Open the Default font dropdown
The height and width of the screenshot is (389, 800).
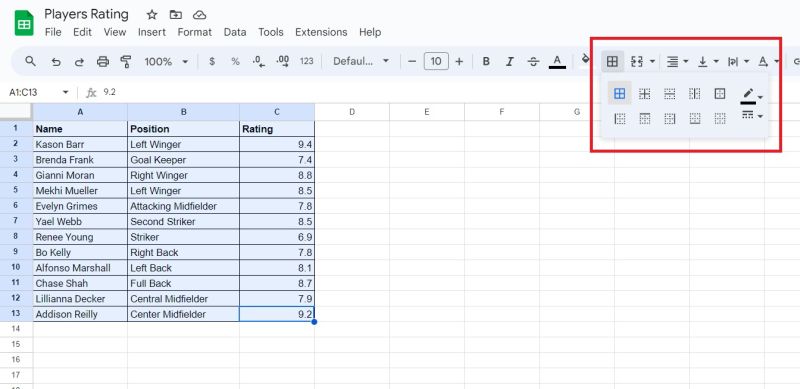click(361, 61)
